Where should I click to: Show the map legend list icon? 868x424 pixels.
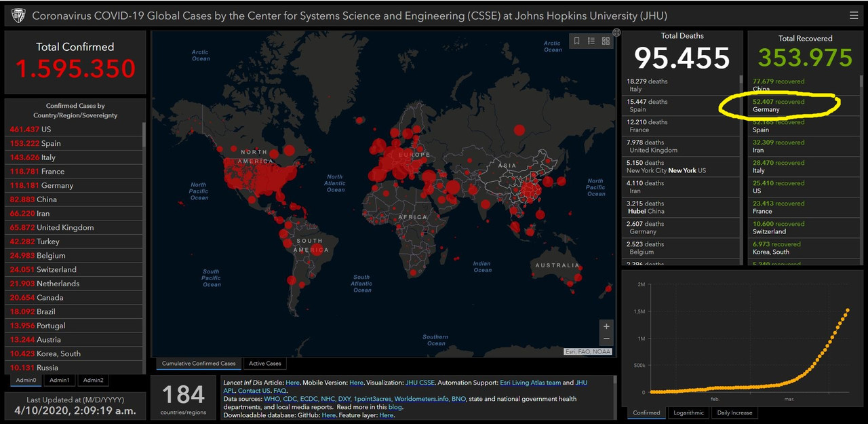pyautogui.click(x=591, y=41)
